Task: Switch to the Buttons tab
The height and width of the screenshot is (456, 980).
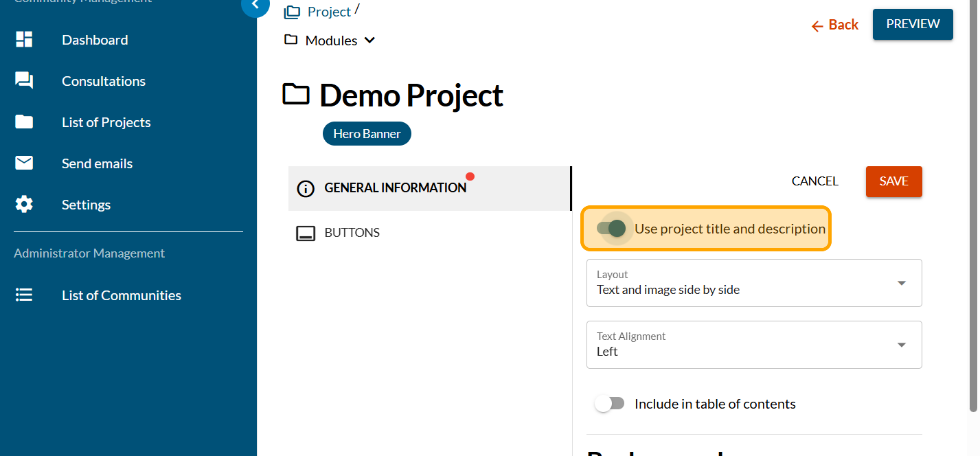Action: 352,233
